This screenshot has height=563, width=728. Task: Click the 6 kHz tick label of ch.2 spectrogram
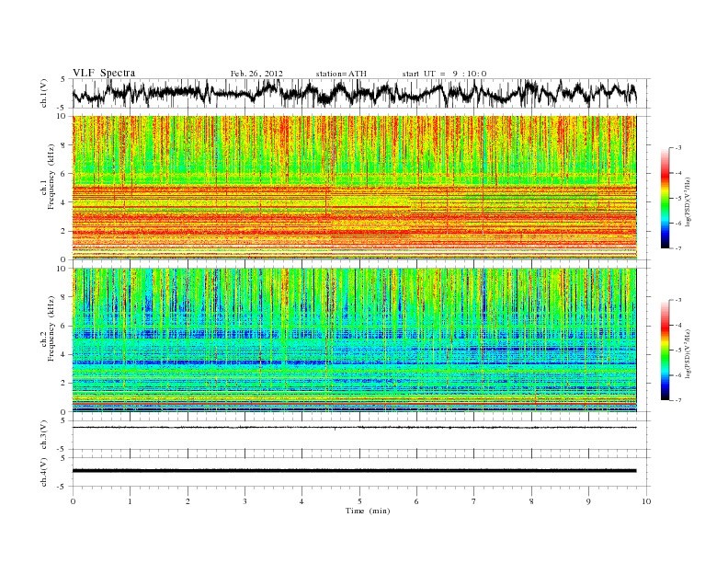[63, 326]
